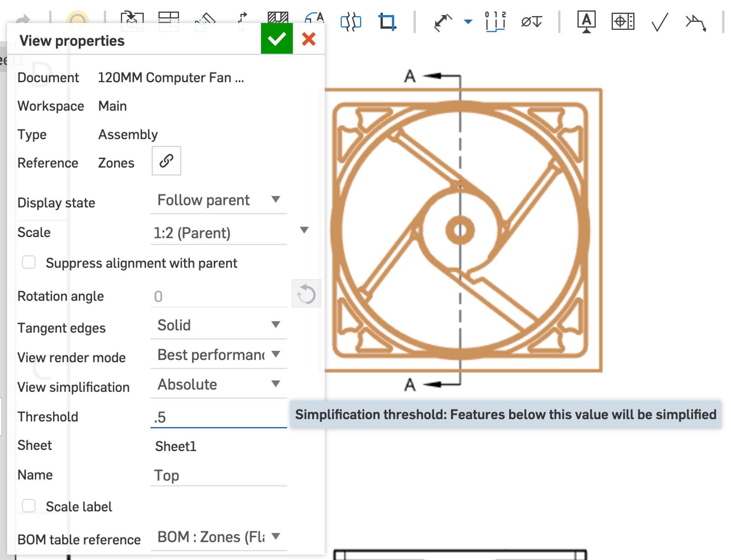
Task: Open the Zones reference link
Action: 166,161
